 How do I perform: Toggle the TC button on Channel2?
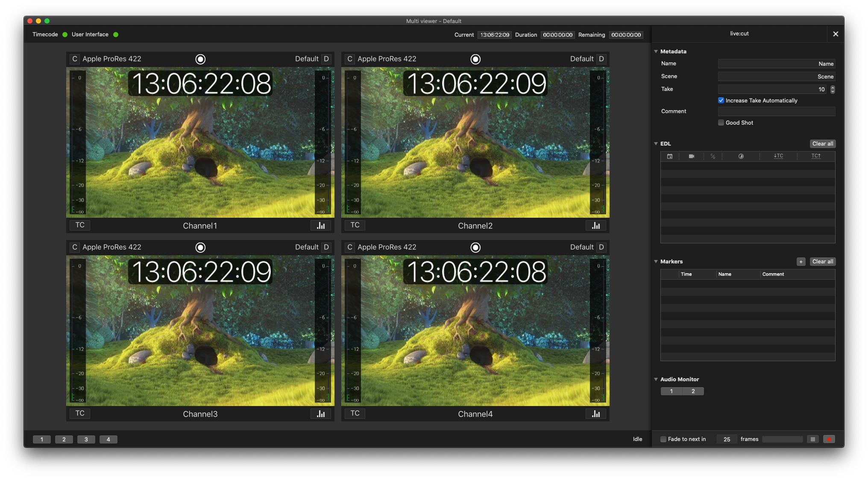(x=355, y=225)
